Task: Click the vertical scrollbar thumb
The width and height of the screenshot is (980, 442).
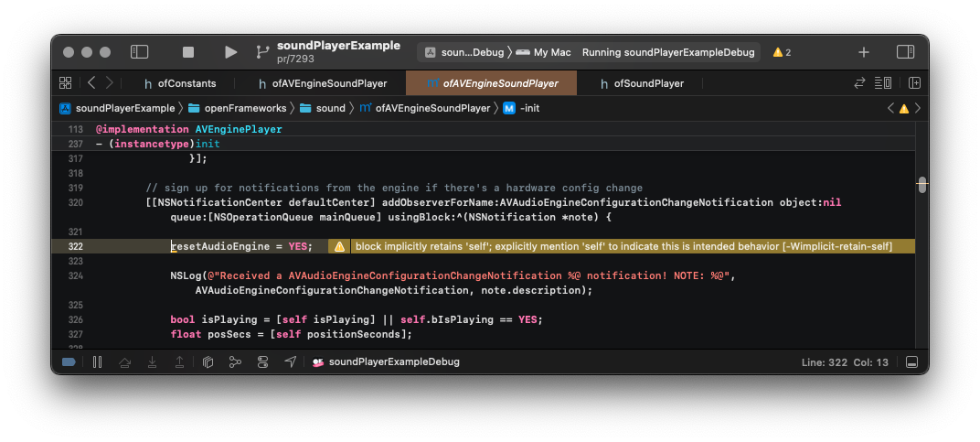Action: pyautogui.click(x=921, y=186)
